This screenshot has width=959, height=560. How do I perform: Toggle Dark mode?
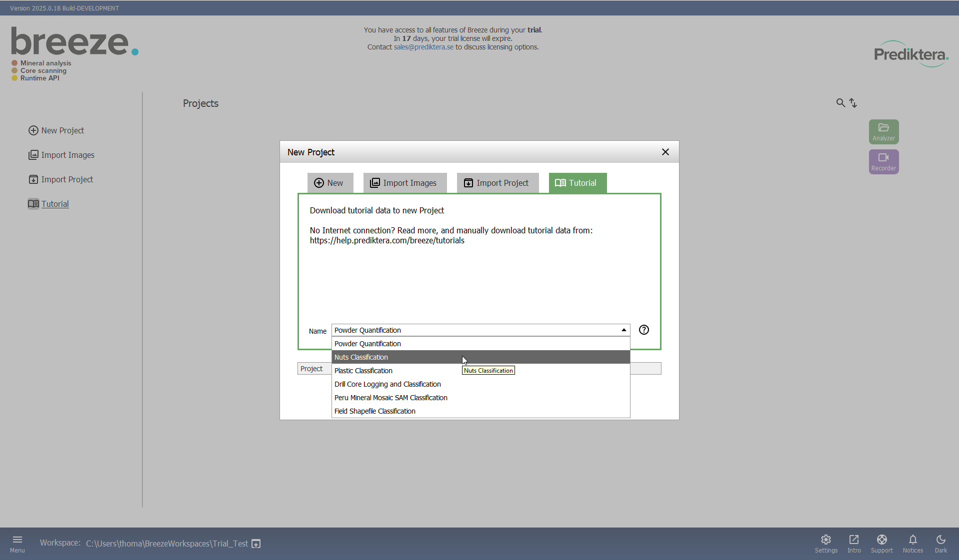point(940,543)
